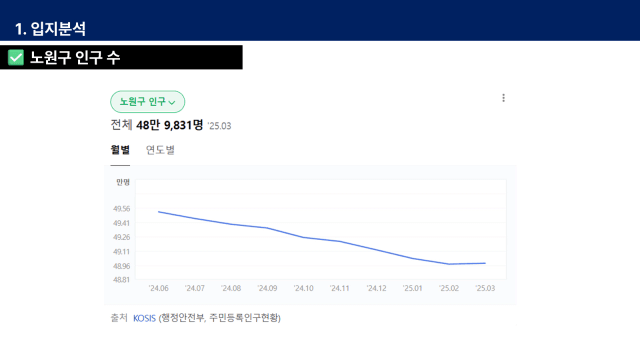Click the '24.09 x-axis label

coord(267,288)
